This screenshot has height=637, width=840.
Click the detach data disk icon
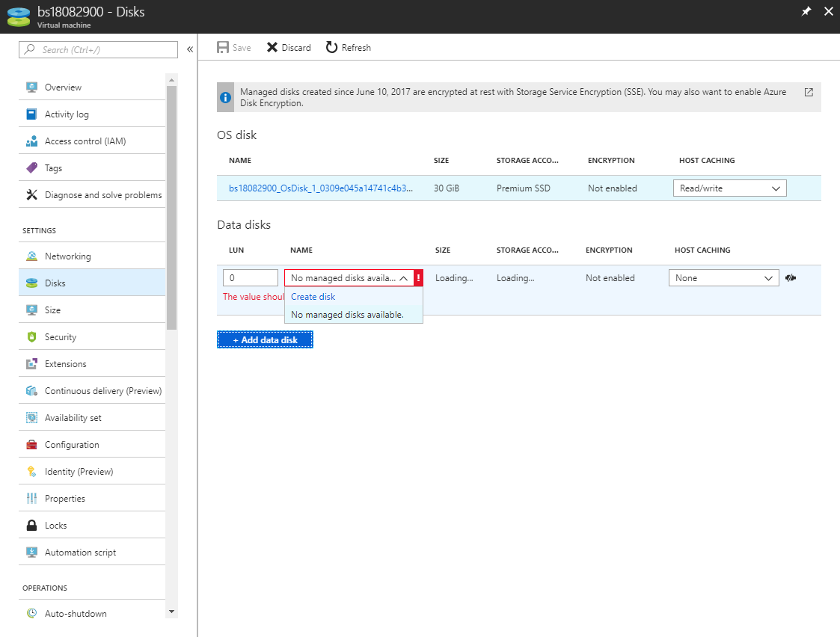(x=791, y=278)
